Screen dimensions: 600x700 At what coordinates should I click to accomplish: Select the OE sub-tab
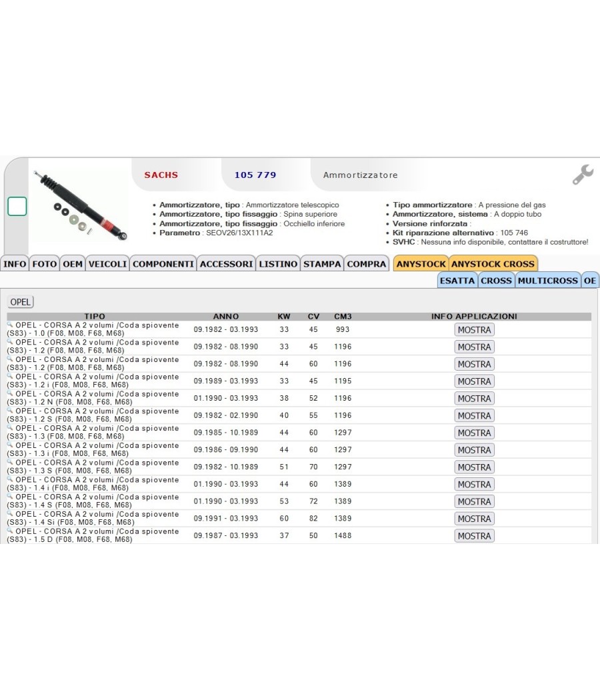click(x=590, y=281)
